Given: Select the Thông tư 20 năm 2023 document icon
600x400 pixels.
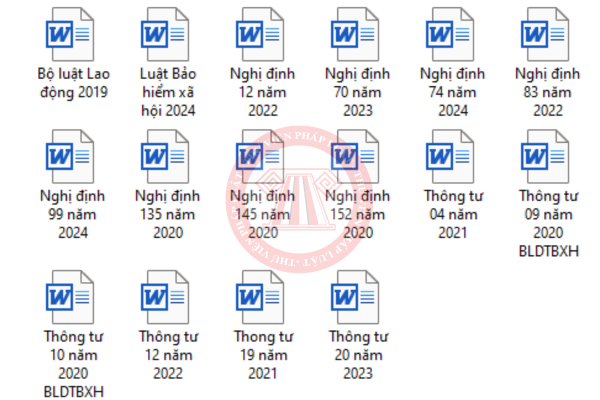Looking at the screenshot, I should click(355, 297).
